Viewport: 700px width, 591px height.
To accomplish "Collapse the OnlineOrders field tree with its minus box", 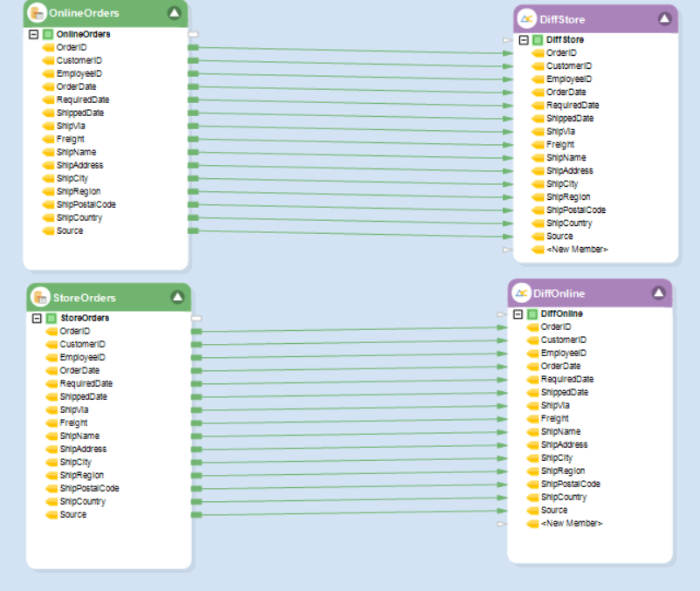I will pyautogui.click(x=35, y=34).
